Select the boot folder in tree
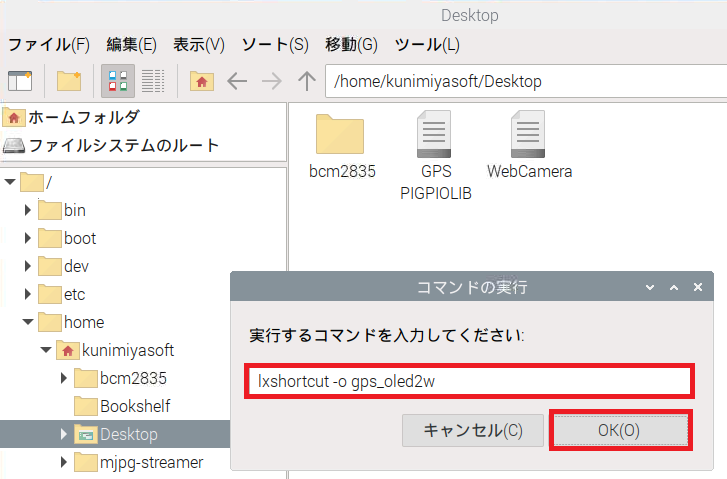Screen dimensions: 727x479 pos(67,238)
